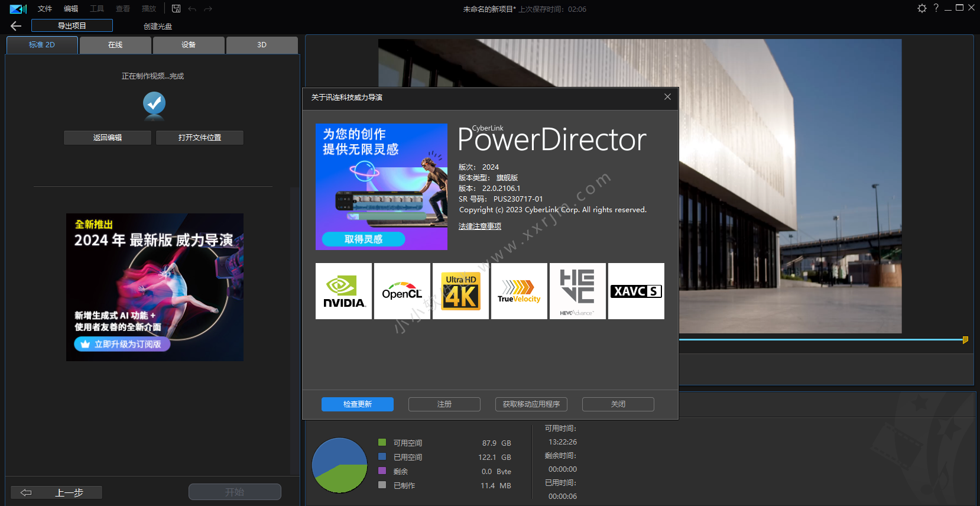Open the 文件 menu
This screenshot has width=980, height=506.
[x=45, y=9]
